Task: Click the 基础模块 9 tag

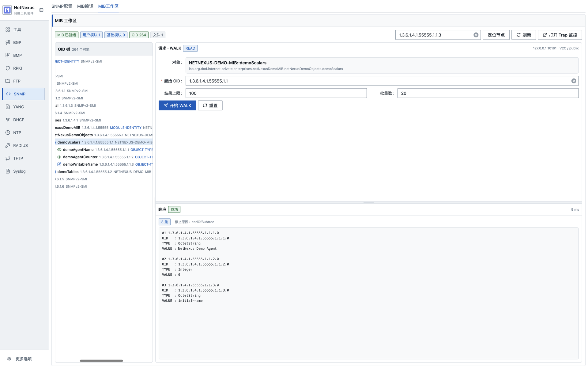Action: pyautogui.click(x=116, y=35)
